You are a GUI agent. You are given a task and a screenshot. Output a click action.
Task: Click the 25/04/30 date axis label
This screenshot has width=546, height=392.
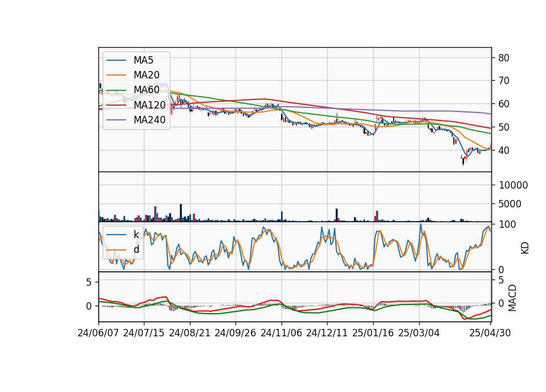coord(490,333)
